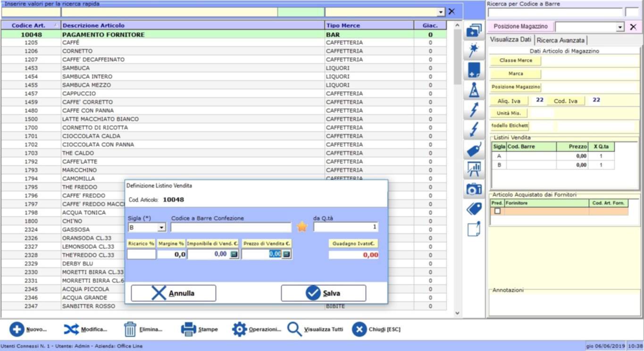
Task: Click the Giac. column header
Action: click(430, 26)
